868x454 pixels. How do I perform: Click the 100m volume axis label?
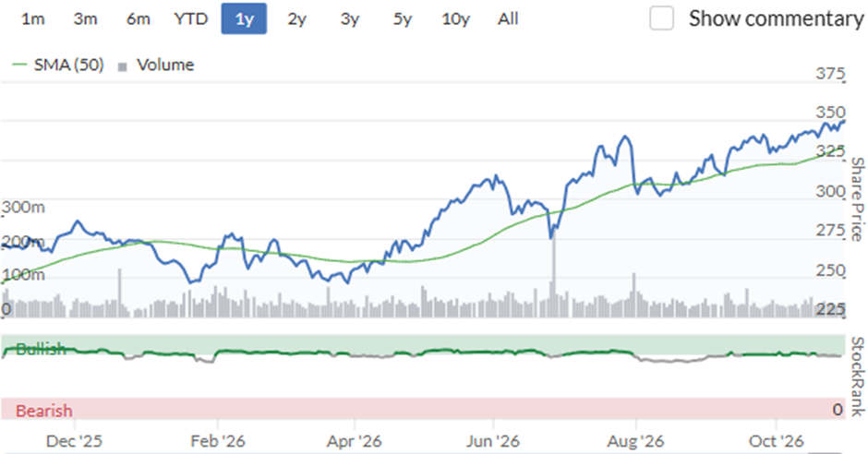(23, 275)
